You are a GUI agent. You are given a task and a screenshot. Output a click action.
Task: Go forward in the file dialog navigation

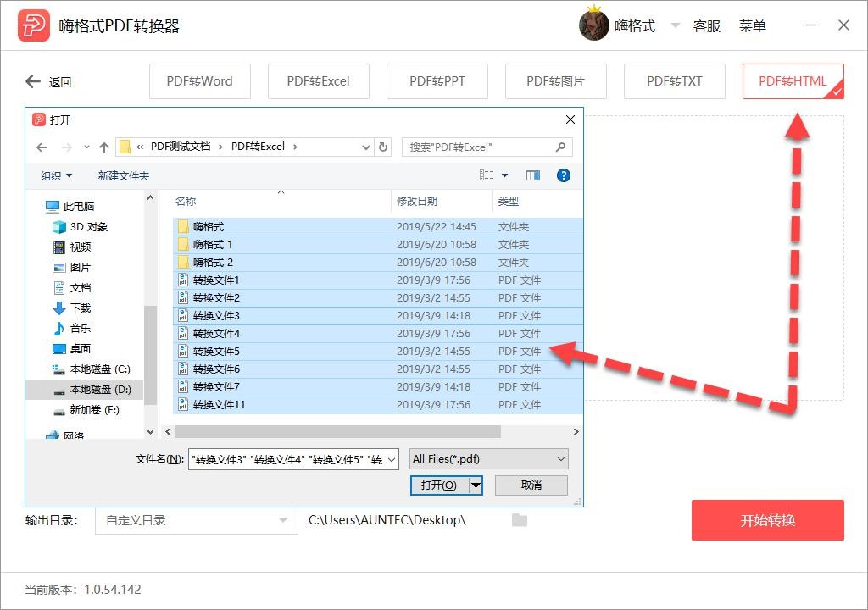tap(66, 147)
